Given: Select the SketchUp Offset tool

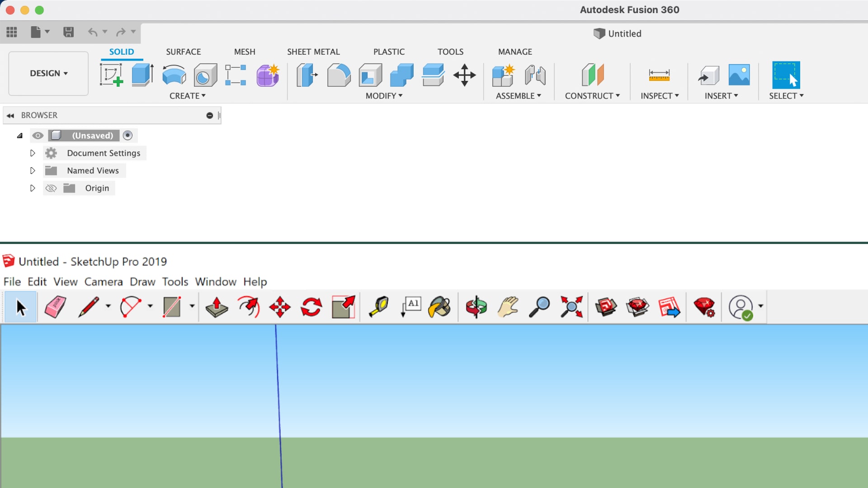Looking at the screenshot, I should pyautogui.click(x=248, y=307).
